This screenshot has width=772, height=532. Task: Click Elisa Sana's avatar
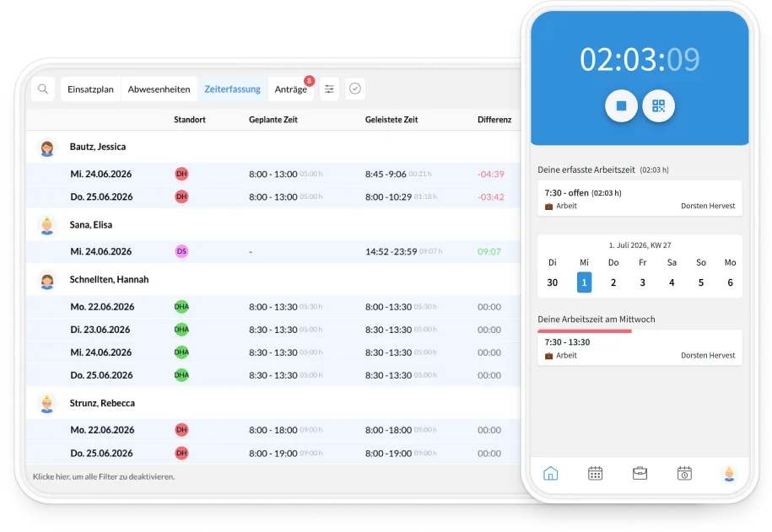click(47, 225)
